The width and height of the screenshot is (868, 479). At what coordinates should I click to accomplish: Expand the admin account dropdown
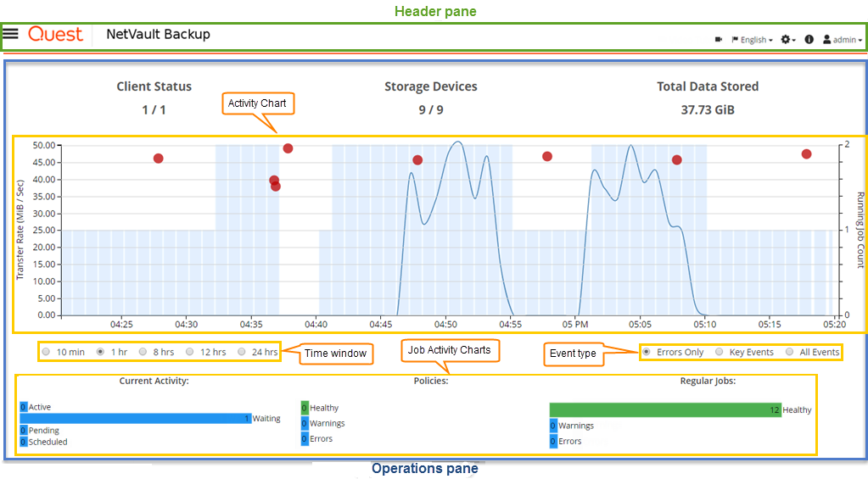pyautogui.click(x=848, y=40)
